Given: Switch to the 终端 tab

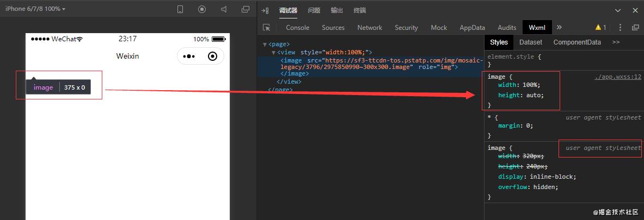Looking at the screenshot, I should 360,11.
